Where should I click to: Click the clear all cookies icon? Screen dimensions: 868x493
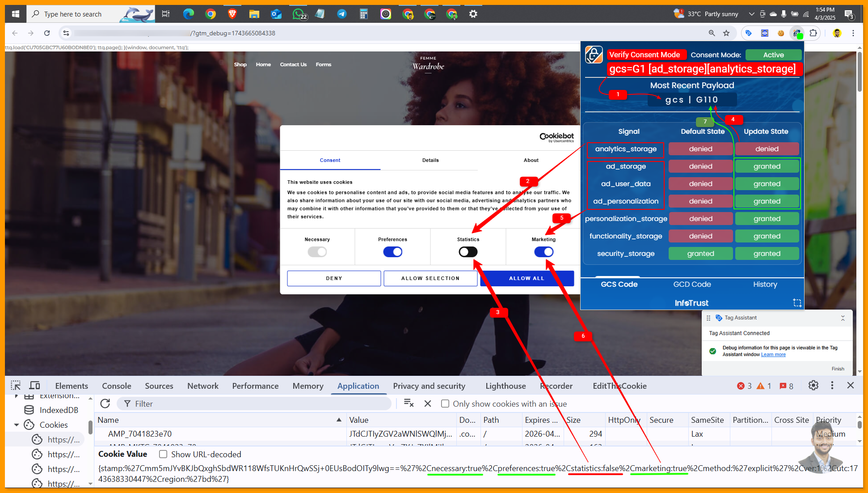pyautogui.click(x=409, y=404)
